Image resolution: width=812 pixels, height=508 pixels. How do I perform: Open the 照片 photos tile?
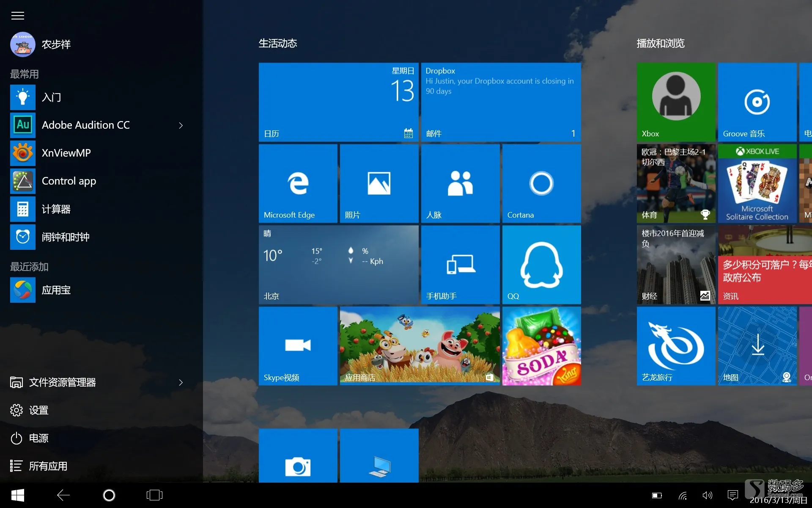[x=379, y=183]
